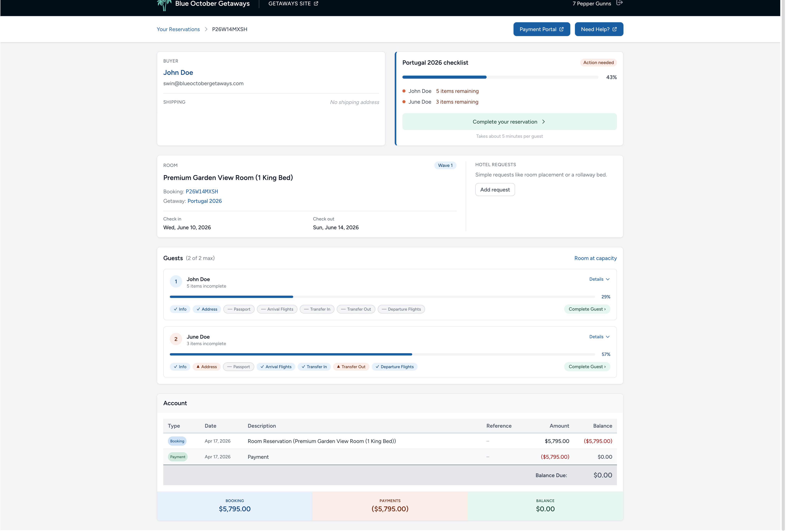The image size is (786, 532).
Task: Select John Doe's Address chip
Action: click(x=207, y=309)
